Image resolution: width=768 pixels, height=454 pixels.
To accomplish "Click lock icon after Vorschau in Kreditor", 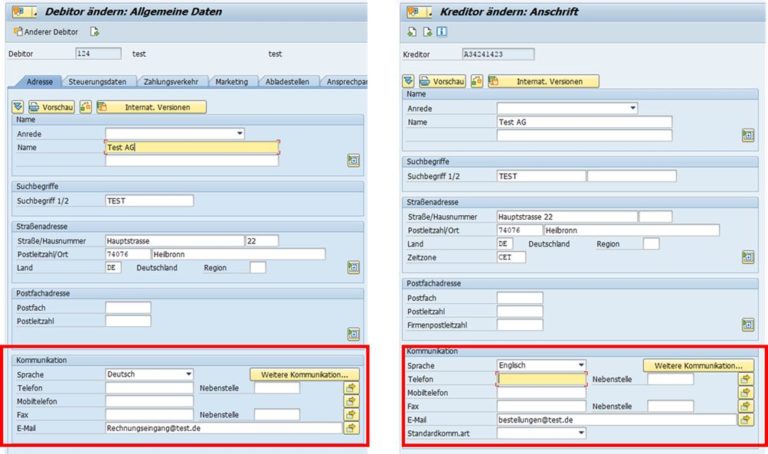I will click(477, 81).
